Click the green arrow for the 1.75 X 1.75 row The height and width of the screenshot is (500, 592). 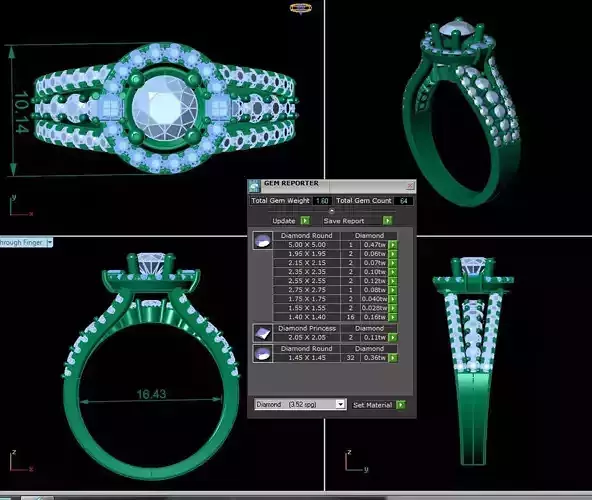[393, 299]
